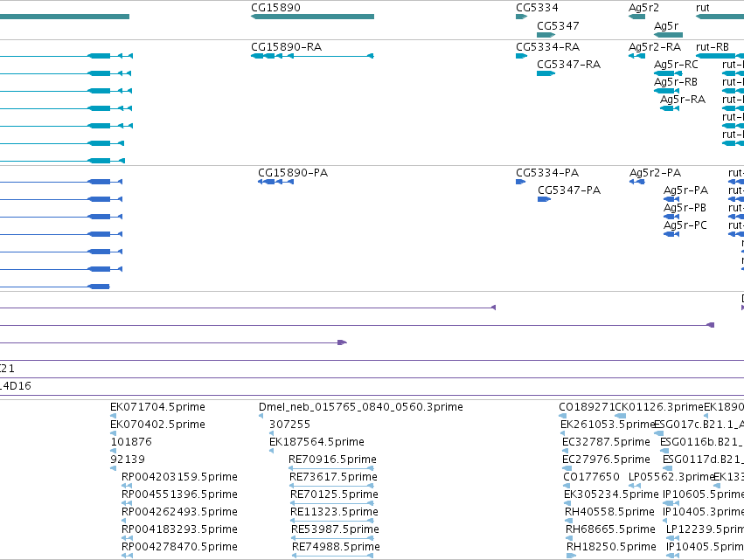Open the RE73617.5prime EST label

point(334,477)
